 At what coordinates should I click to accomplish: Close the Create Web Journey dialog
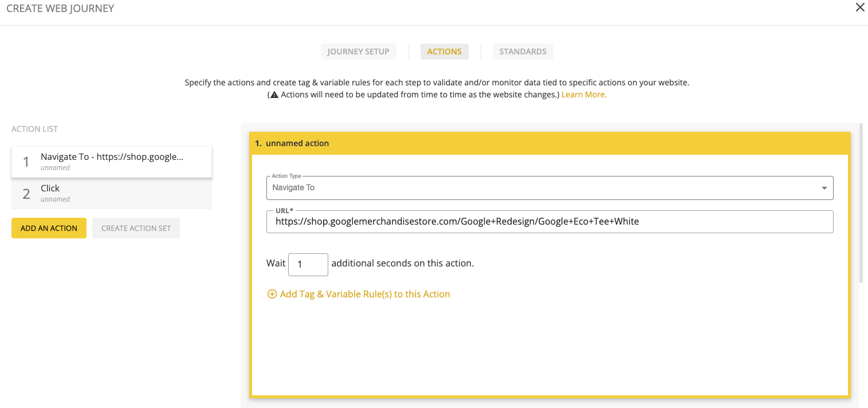coord(859,8)
